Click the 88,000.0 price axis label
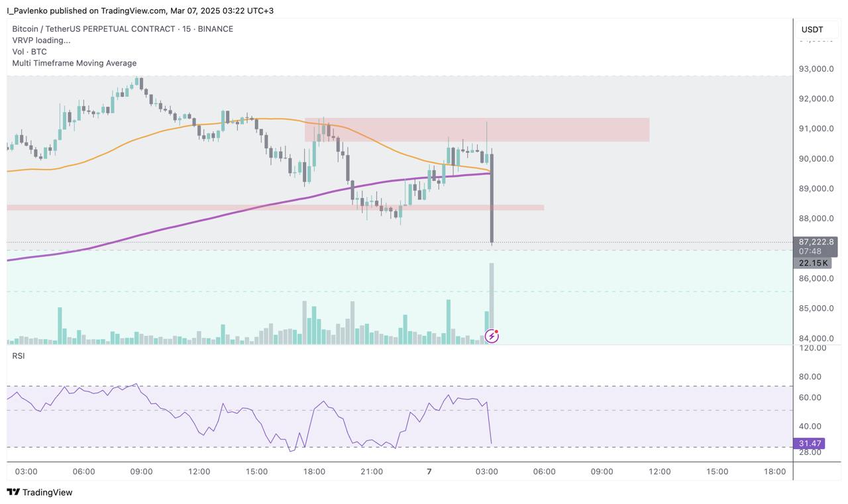This screenshot has width=848, height=504. click(816, 219)
